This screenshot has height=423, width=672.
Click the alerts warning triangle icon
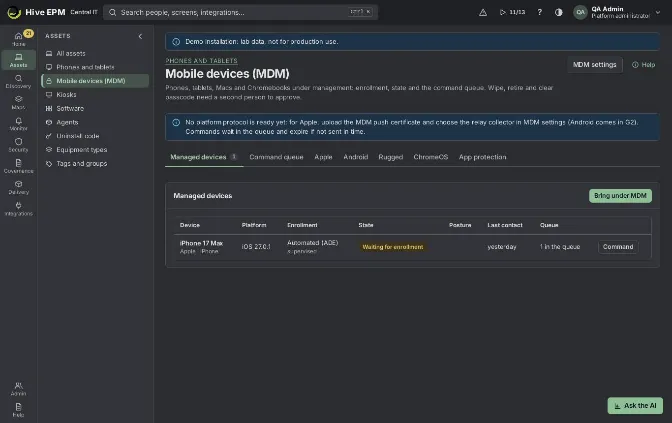(x=483, y=12)
